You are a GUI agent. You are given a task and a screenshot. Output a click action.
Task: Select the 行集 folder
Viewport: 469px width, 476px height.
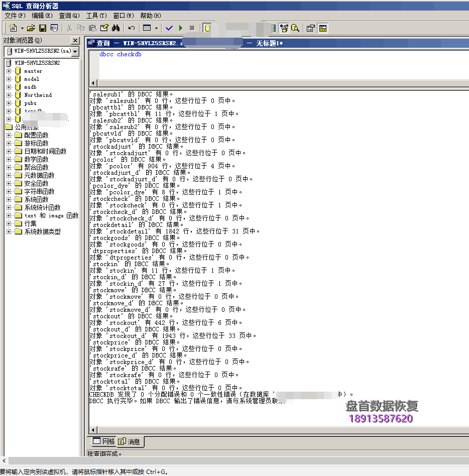30,224
